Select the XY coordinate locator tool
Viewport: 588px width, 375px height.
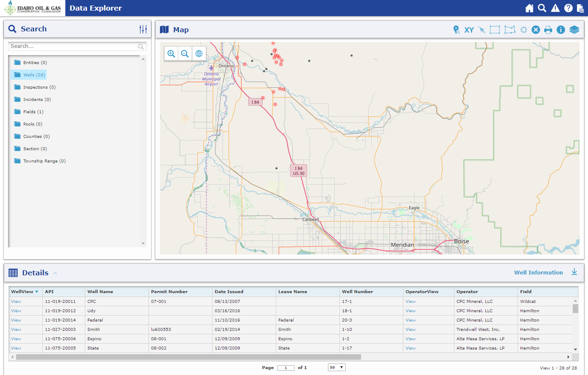469,30
